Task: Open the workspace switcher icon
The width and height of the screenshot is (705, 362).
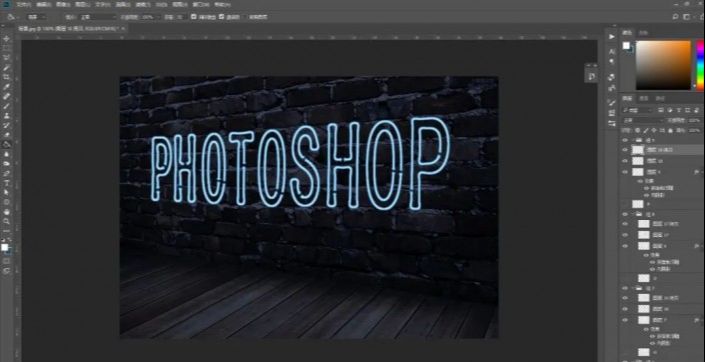Action: (686, 17)
